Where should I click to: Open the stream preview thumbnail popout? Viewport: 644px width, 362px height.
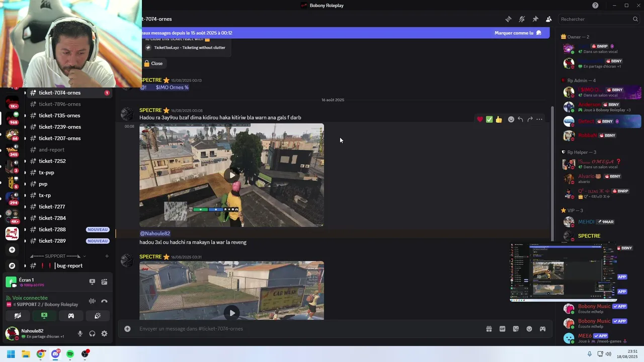[x=563, y=273]
